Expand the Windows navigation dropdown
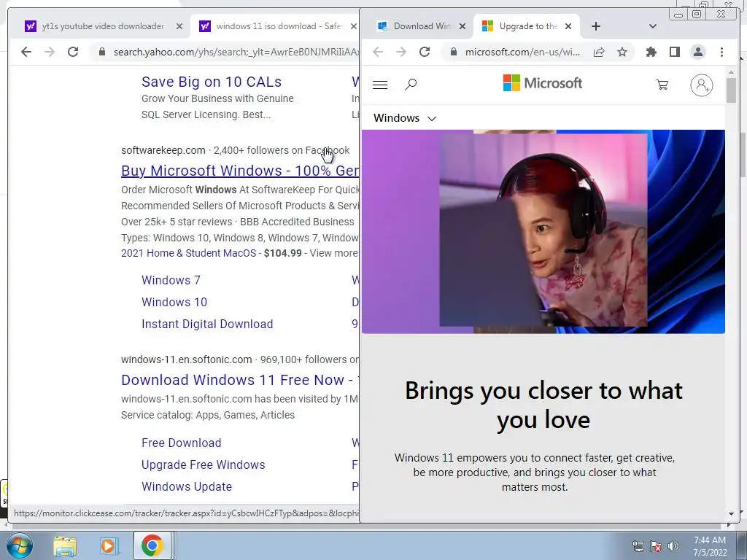Viewport: 747px width, 560px height. pyautogui.click(x=405, y=118)
